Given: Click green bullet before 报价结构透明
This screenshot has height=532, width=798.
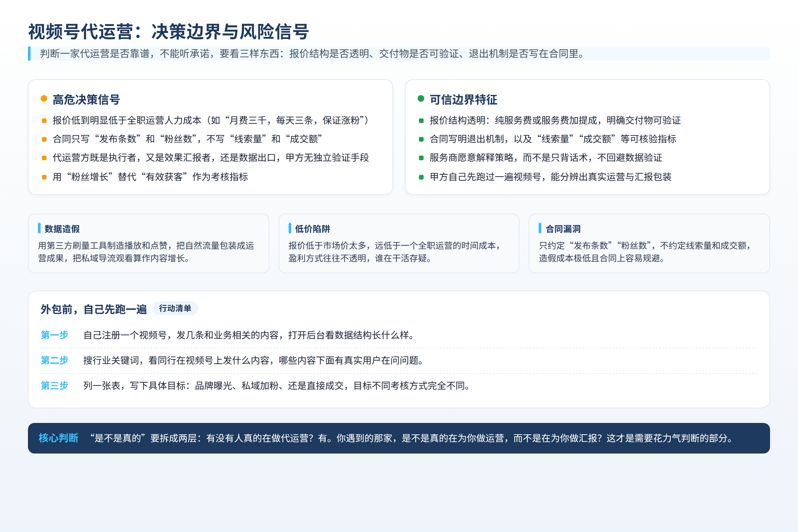Looking at the screenshot, I should pyautogui.click(x=421, y=121).
